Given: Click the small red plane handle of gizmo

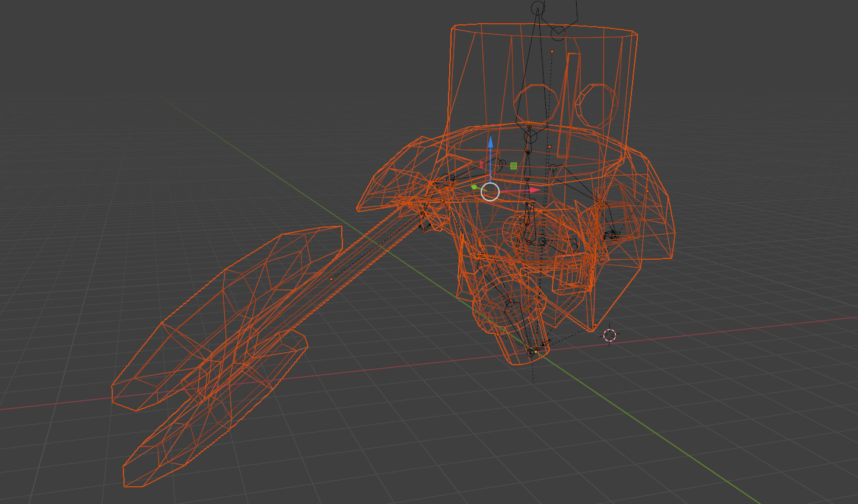Looking at the screenshot, I should (481, 164).
